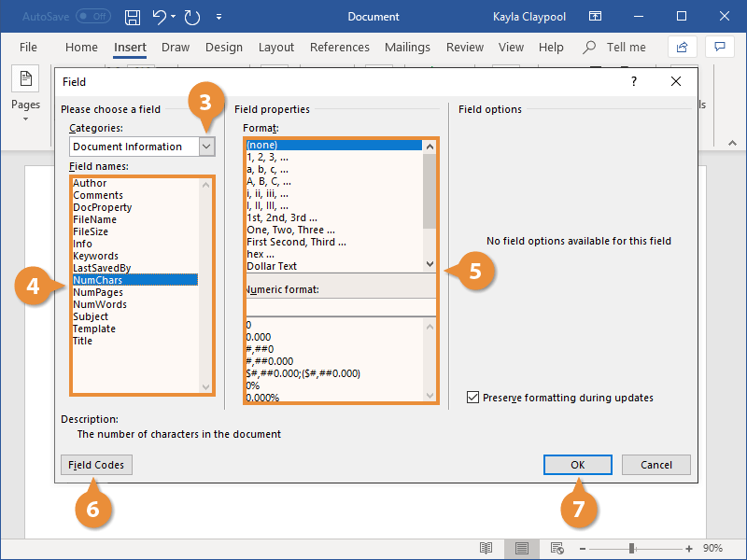Select NumWords in Field names list
Image resolution: width=747 pixels, height=560 pixels.
(x=100, y=304)
